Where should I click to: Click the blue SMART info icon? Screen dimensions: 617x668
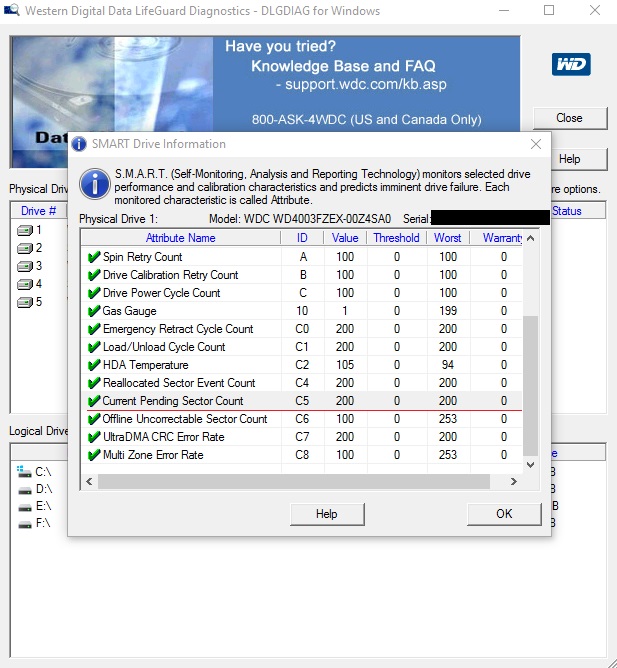pyautogui.click(x=95, y=184)
